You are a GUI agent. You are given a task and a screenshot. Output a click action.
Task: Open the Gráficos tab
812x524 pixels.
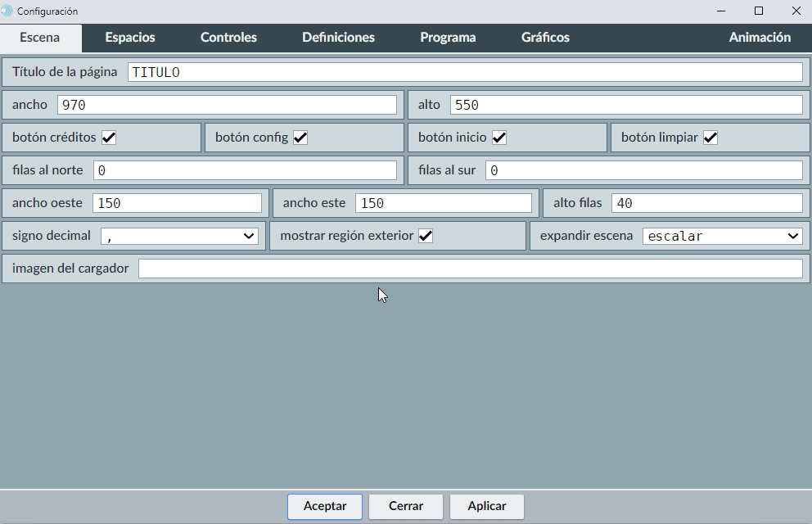545,38
